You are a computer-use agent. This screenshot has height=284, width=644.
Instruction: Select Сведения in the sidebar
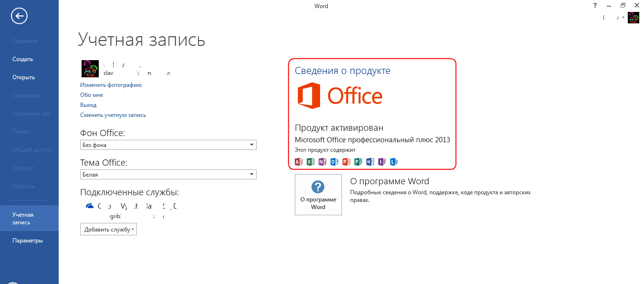(x=25, y=41)
